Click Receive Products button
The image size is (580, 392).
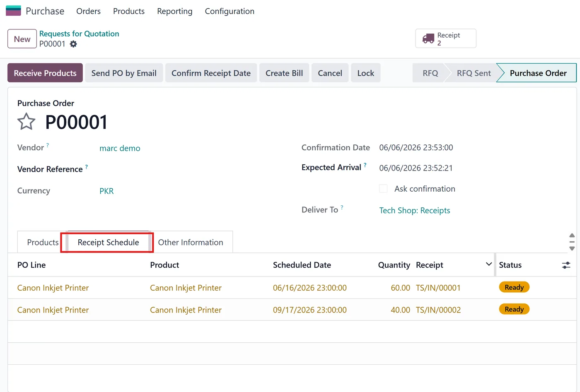pos(45,73)
